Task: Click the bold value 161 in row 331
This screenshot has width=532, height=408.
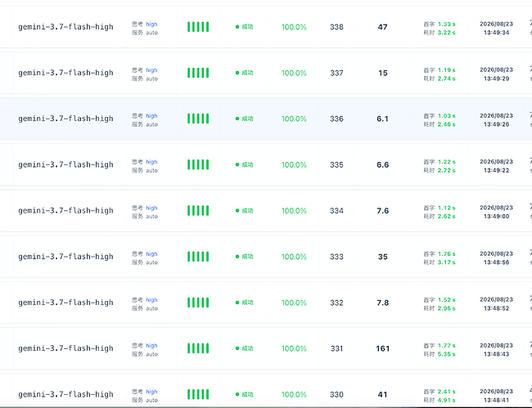Action: pyautogui.click(x=383, y=348)
